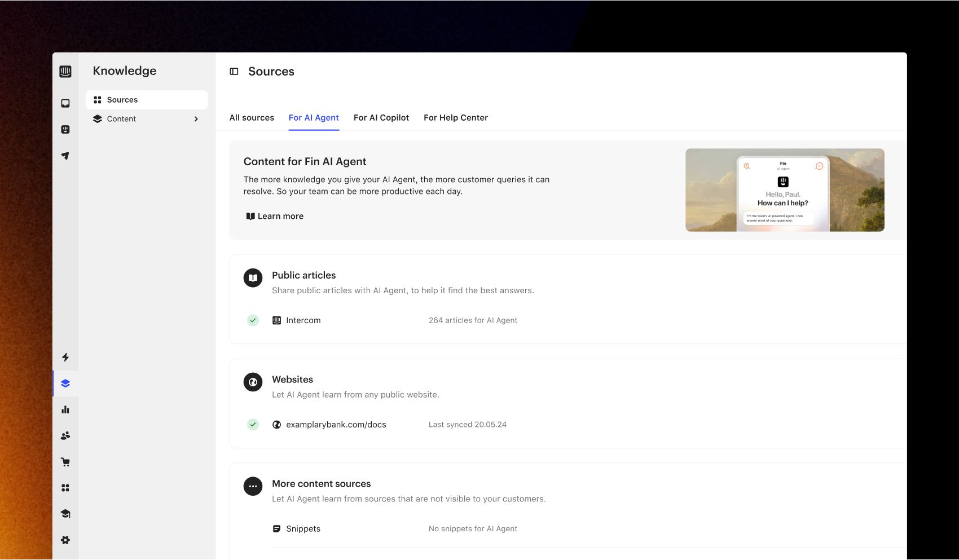The width and height of the screenshot is (959, 560).
Task: Open the Snippets content source row
Action: pos(303,529)
